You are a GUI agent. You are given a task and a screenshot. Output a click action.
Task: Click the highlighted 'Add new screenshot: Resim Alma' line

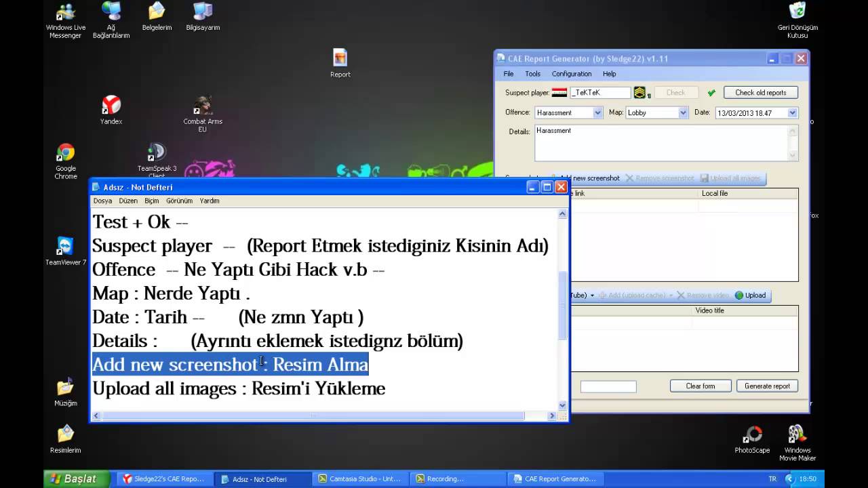click(x=230, y=365)
